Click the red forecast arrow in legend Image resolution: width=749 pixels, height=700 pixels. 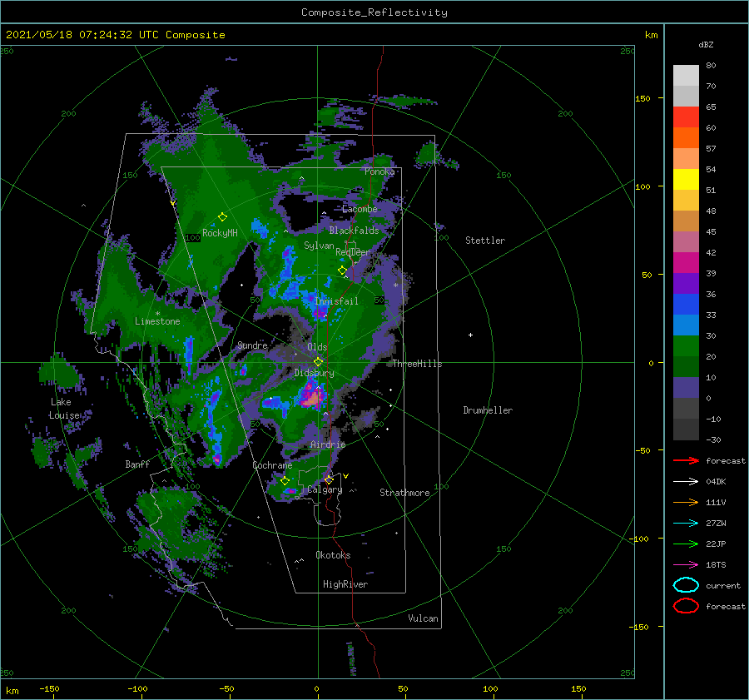click(x=686, y=460)
